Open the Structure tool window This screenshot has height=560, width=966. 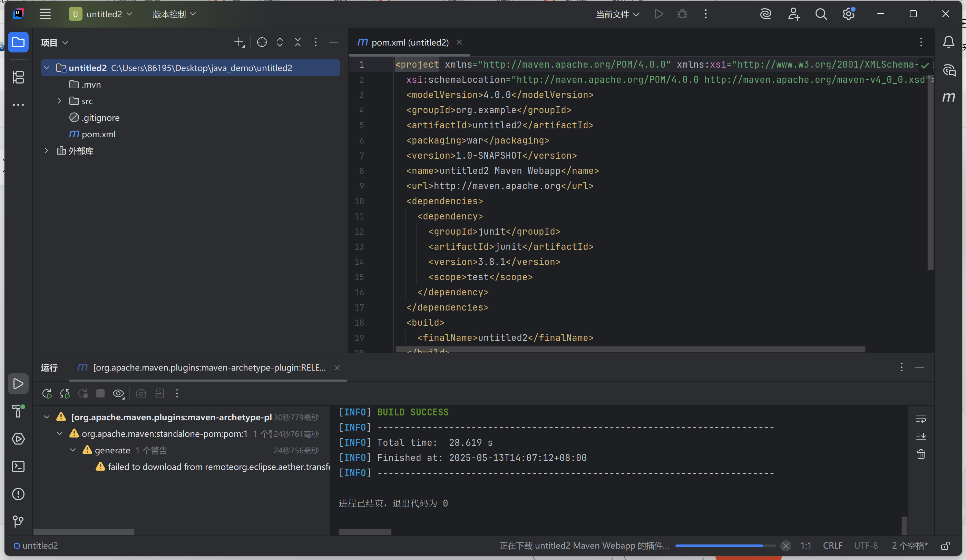[18, 77]
